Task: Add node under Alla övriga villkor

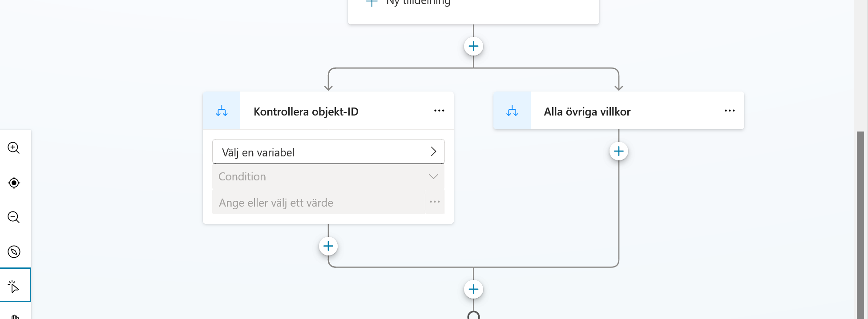Action: point(618,152)
